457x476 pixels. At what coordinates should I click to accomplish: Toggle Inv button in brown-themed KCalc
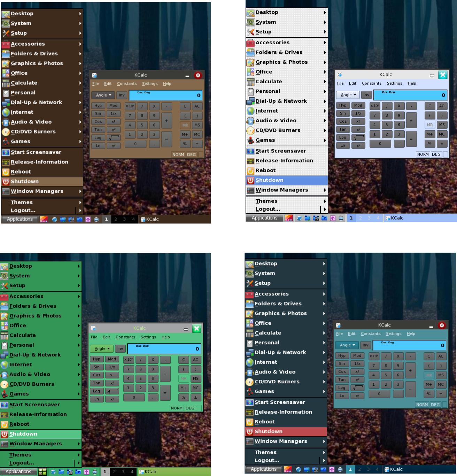(x=122, y=95)
